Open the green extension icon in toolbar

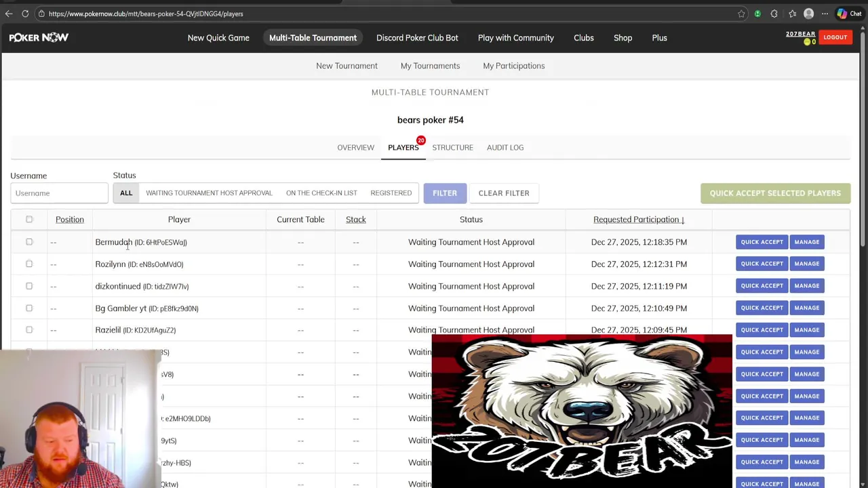tap(757, 14)
